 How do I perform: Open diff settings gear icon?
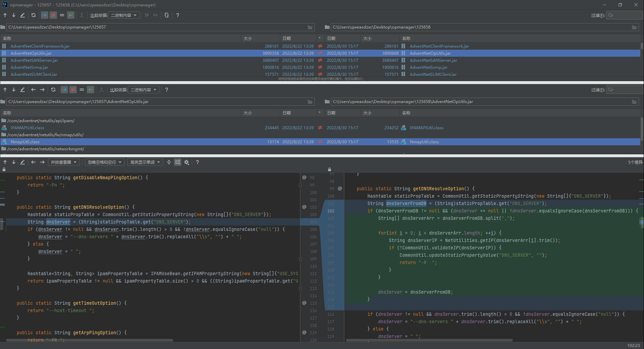pyautogui.click(x=187, y=162)
